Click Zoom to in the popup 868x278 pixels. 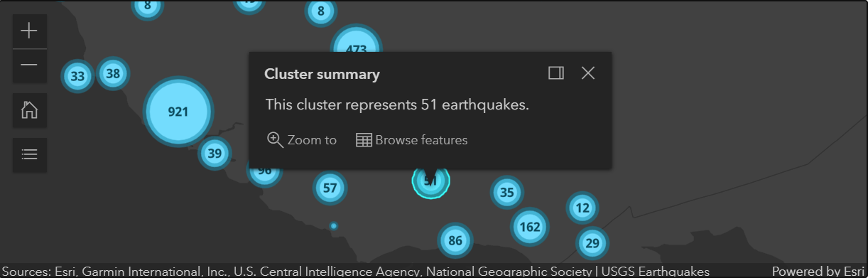302,140
